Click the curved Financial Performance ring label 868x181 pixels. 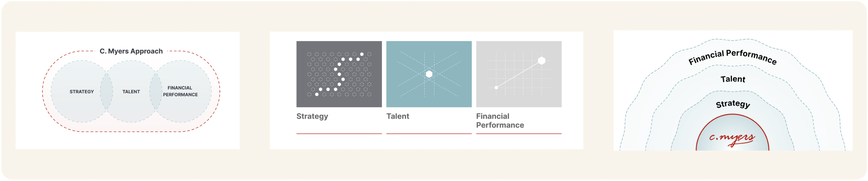pos(732,57)
